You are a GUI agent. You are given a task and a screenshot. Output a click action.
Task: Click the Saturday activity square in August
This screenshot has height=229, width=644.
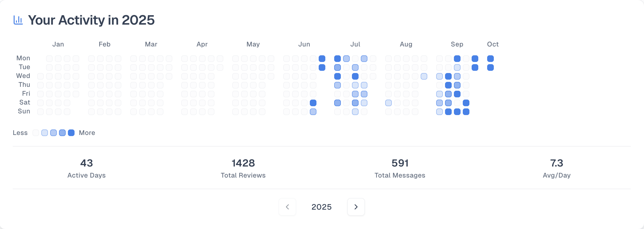coord(389,103)
